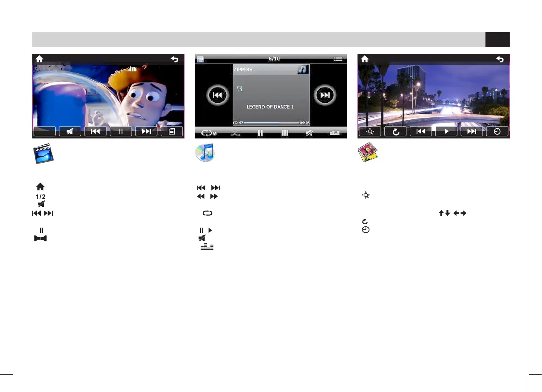Viewport: 542px width, 392px height.
Task: Click the LEGEND OF DANCE 1 title
Action: coord(270,107)
